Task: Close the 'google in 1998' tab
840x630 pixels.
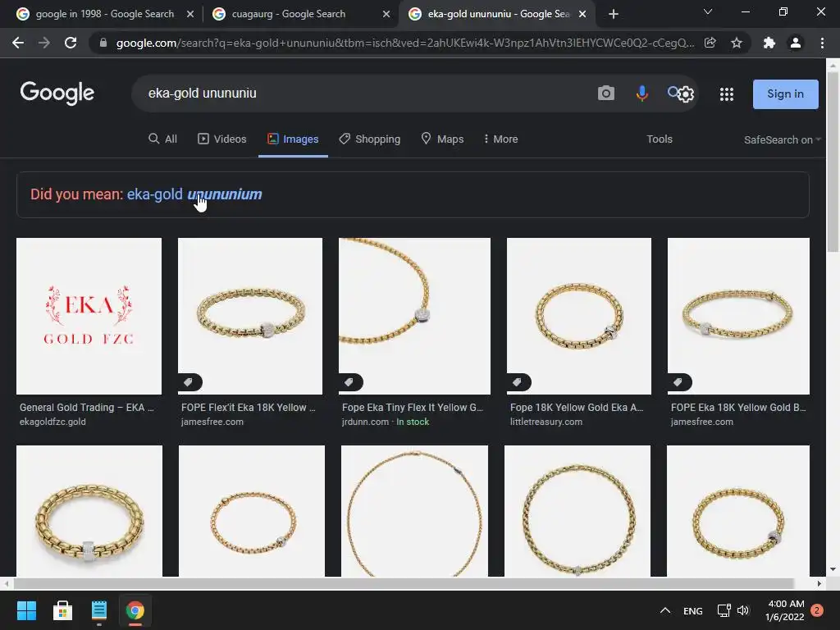Action: pyautogui.click(x=190, y=14)
